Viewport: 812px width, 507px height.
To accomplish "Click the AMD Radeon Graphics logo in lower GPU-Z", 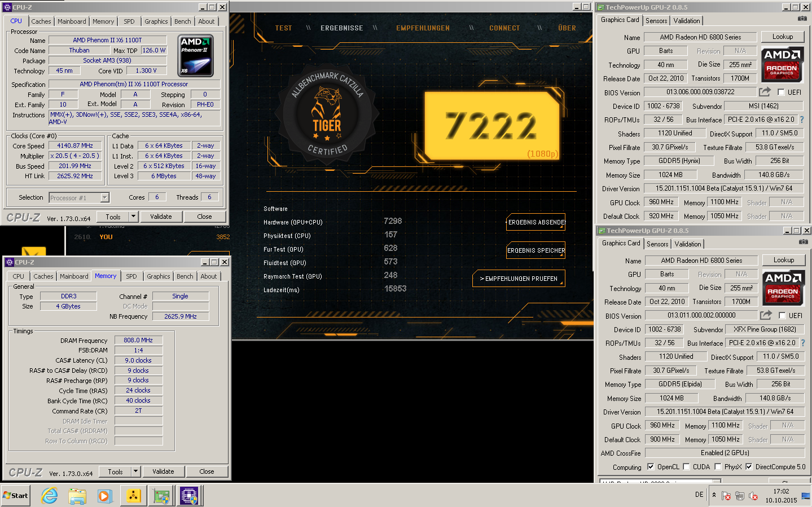I will point(783,287).
